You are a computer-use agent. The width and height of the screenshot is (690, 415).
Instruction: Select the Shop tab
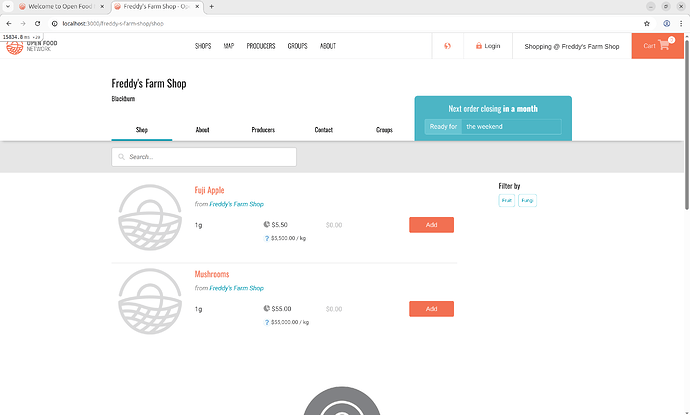tap(142, 130)
